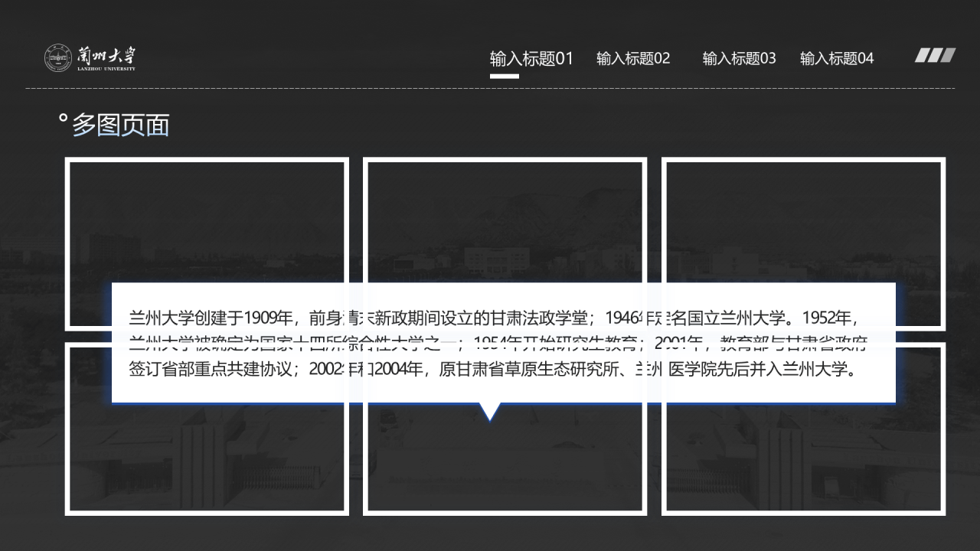Click the degree symbol bullet before 多图页面
The image size is (980, 551).
click(x=61, y=117)
